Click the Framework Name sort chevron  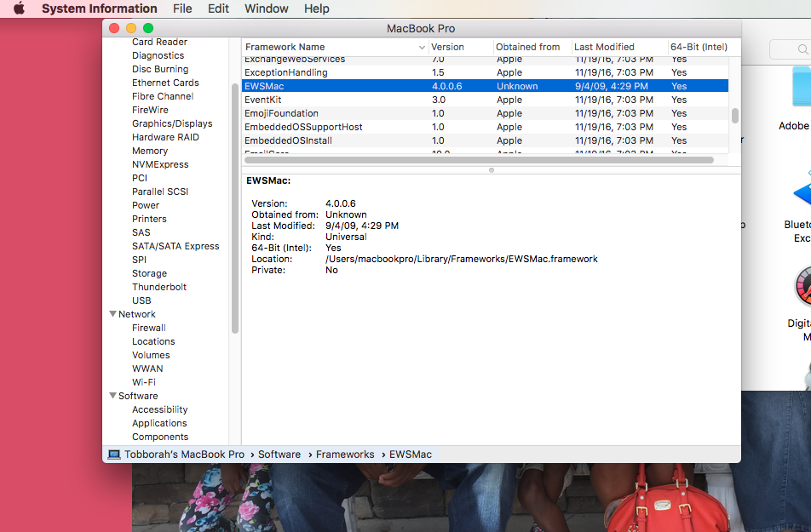click(422, 47)
